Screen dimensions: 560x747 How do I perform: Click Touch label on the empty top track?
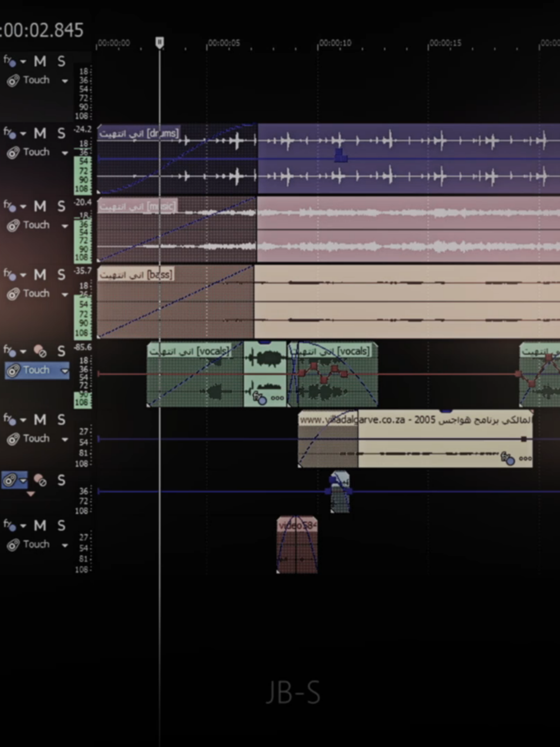click(x=36, y=80)
